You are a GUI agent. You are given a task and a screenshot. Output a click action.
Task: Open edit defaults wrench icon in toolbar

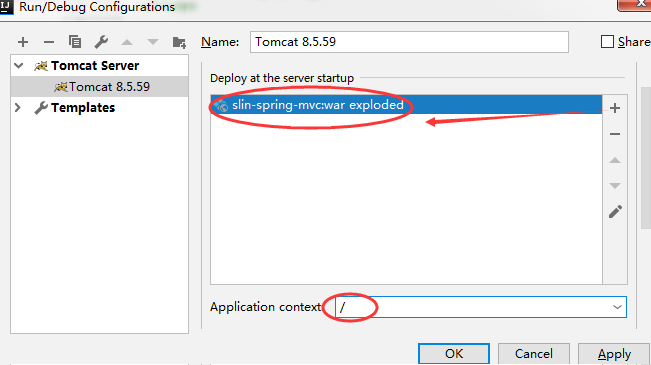tap(101, 42)
